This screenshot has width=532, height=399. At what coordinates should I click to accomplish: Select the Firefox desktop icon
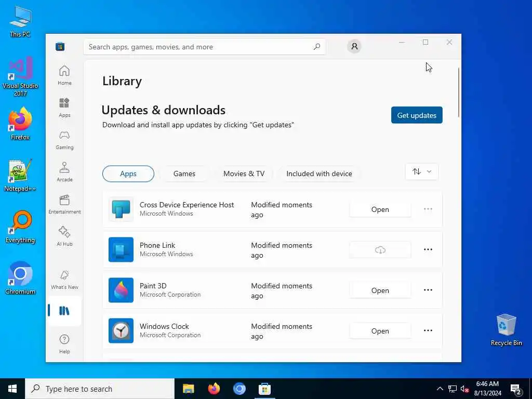20,124
